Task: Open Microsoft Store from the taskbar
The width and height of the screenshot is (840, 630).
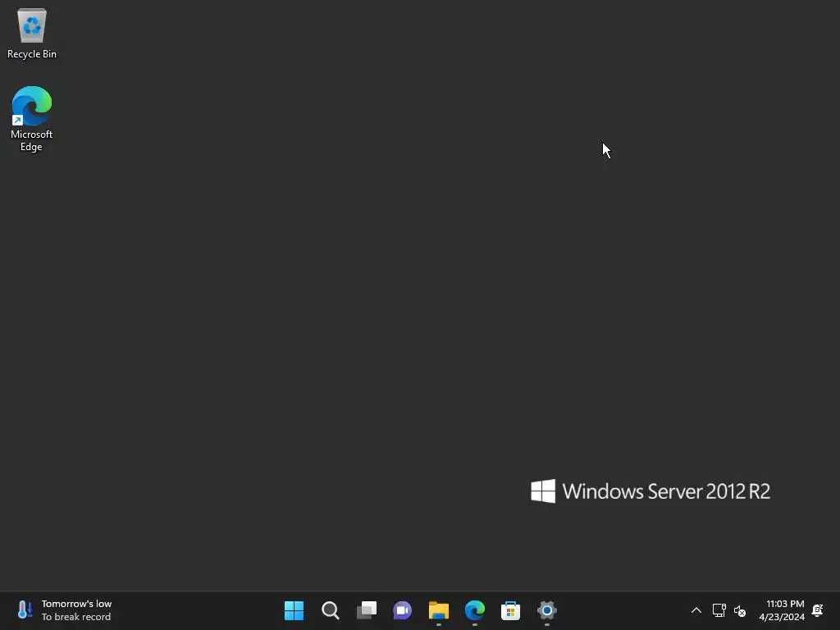Action: pos(510,610)
